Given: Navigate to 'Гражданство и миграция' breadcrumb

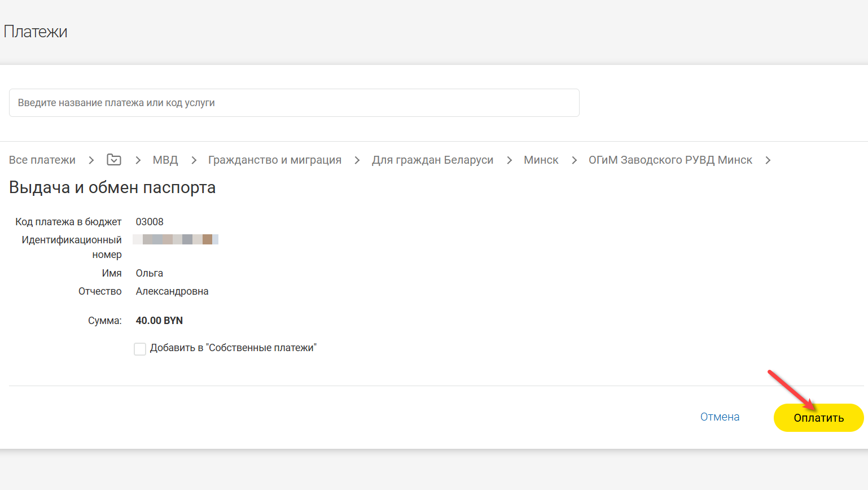Looking at the screenshot, I should point(275,160).
